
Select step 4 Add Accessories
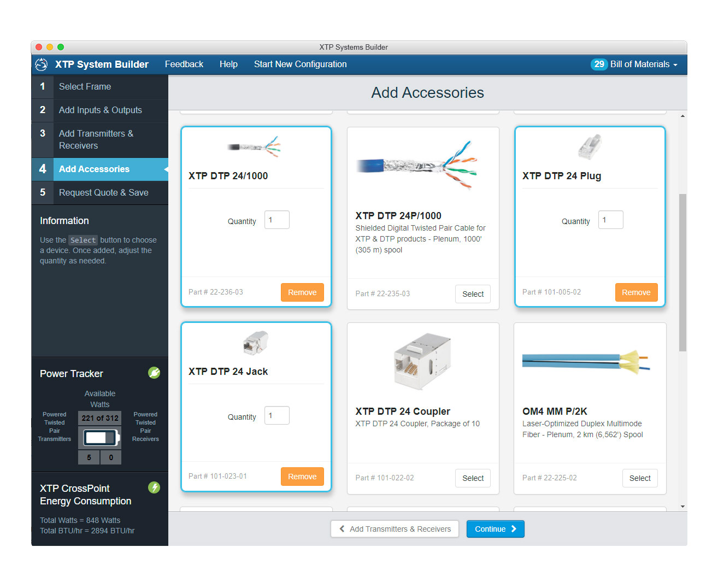click(x=100, y=169)
